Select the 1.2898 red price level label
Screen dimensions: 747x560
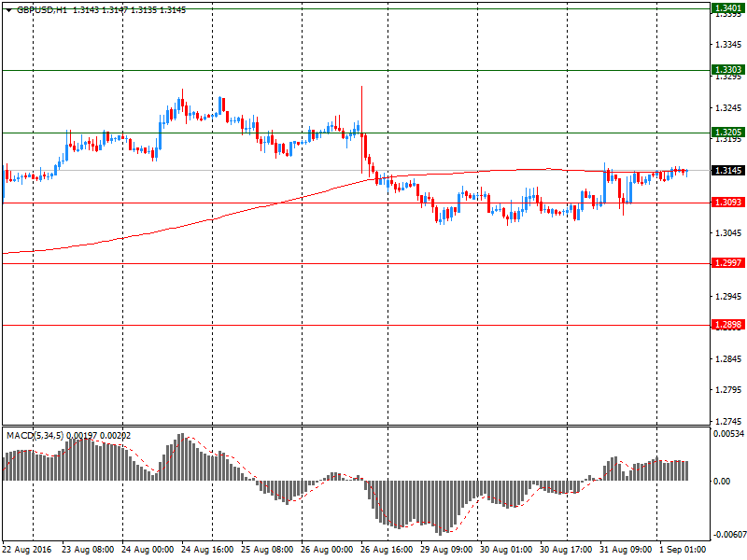[728, 325]
